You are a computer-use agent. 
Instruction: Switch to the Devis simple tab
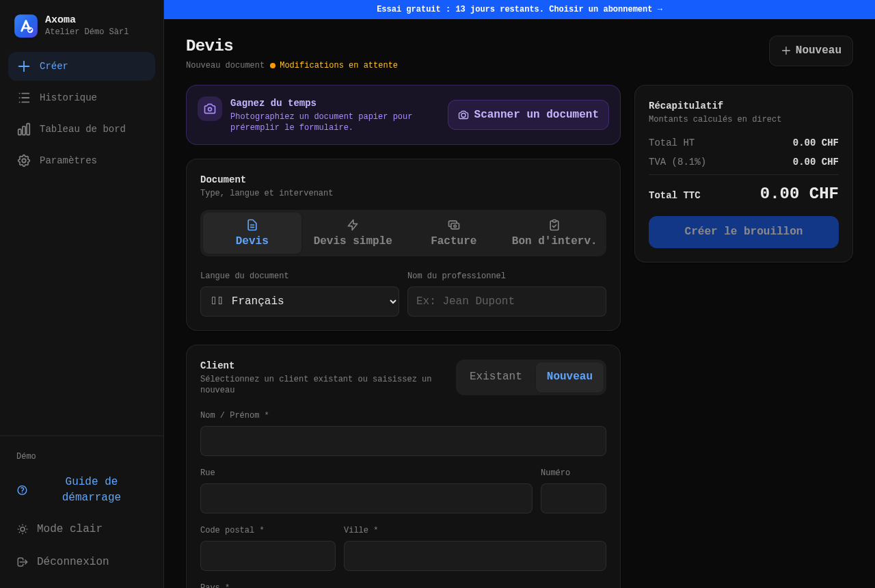click(x=353, y=233)
